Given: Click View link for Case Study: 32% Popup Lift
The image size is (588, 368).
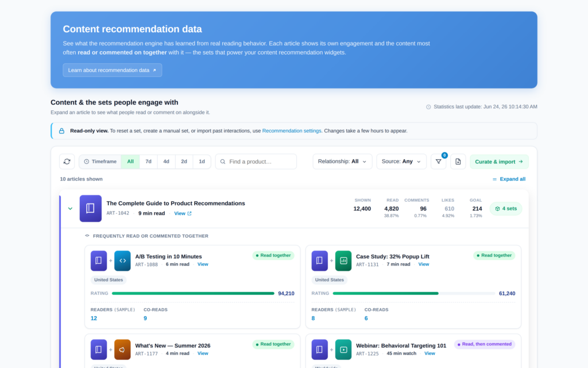Looking at the screenshot, I should pyautogui.click(x=424, y=264).
